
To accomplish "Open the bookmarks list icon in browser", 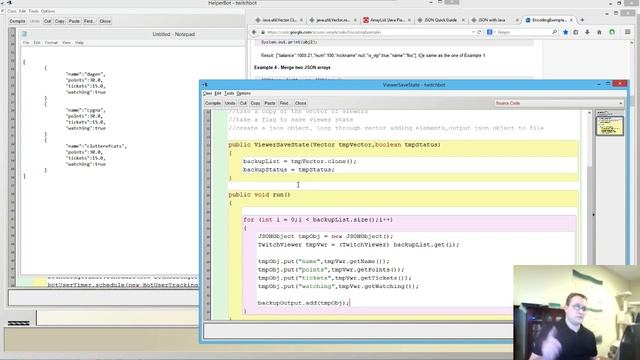I will coord(576,32).
